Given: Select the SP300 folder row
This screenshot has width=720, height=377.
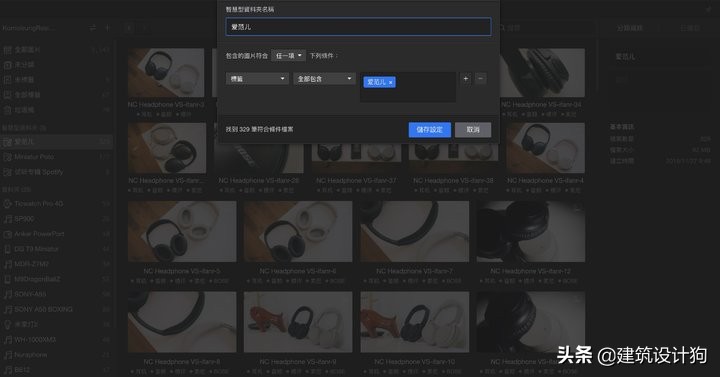Looking at the screenshot, I should (56, 219).
